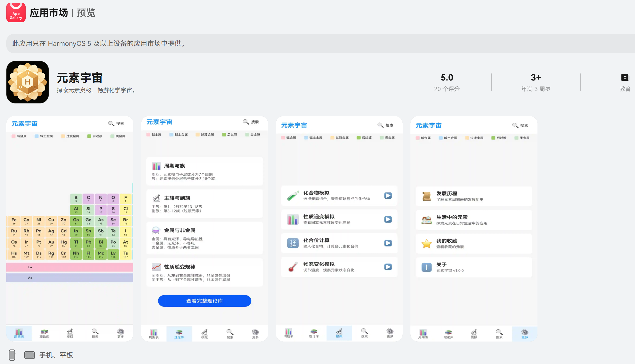Open 周期与族 theory card title
The image size is (635, 364).
174,166
